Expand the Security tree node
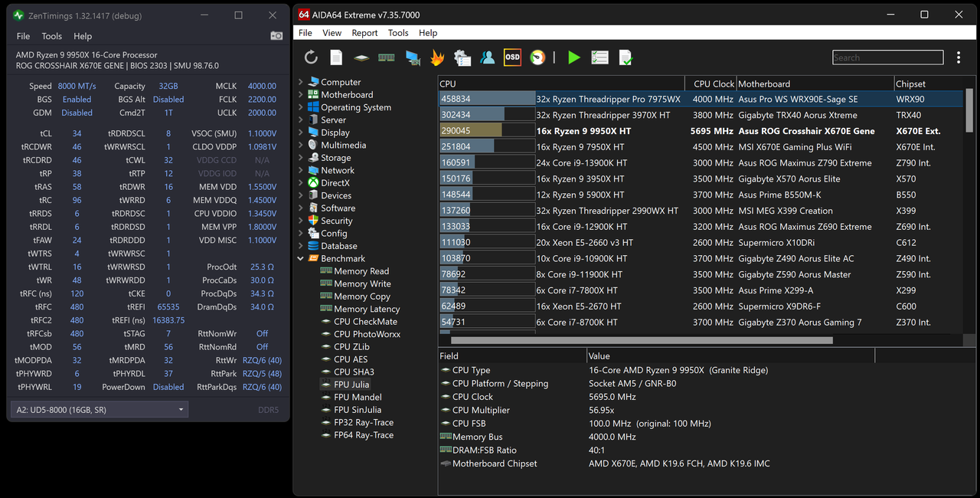The width and height of the screenshot is (980, 498). (300, 221)
